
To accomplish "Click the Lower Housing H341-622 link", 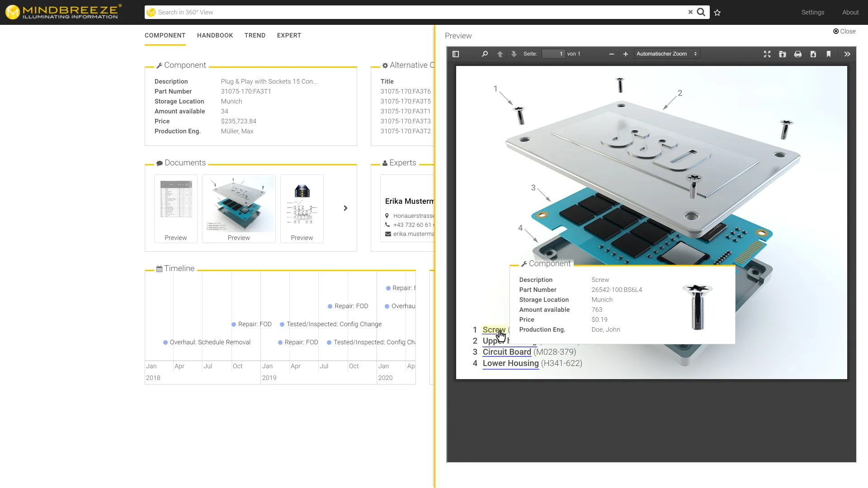I will (510, 363).
